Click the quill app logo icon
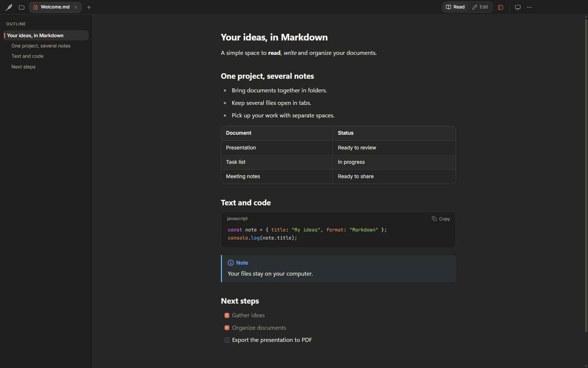The width and height of the screenshot is (588, 368). (x=9, y=7)
